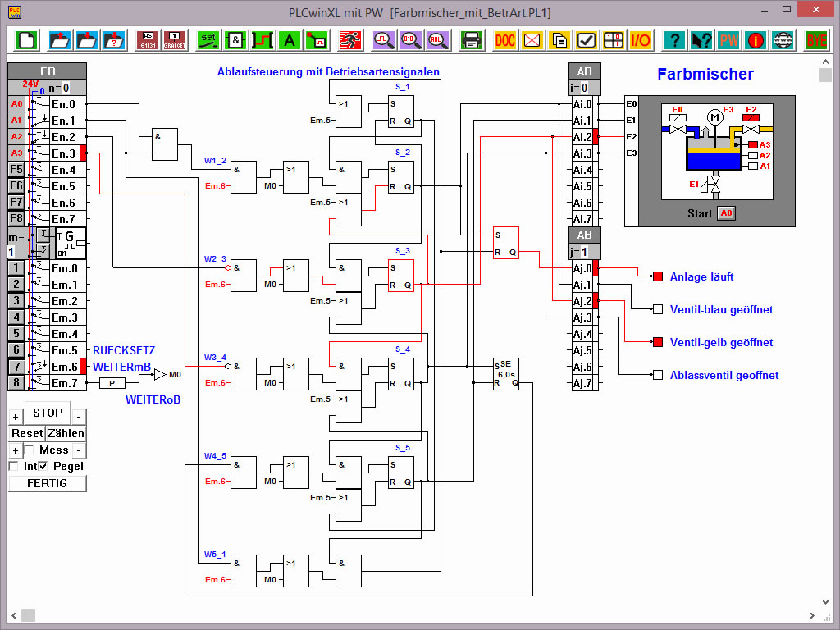
Task: Toggle input switch 7 for Em.6
Action: 16,367
